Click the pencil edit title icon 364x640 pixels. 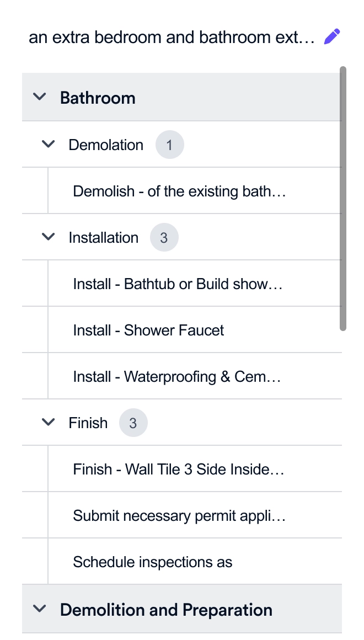pos(332,37)
